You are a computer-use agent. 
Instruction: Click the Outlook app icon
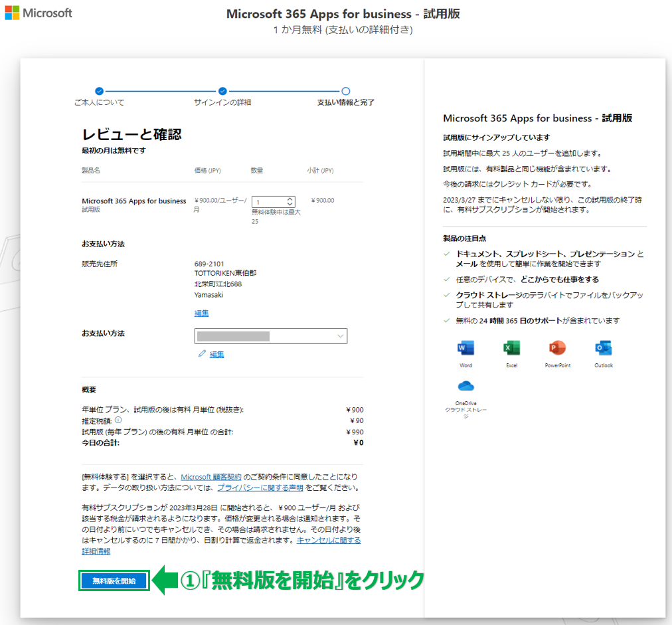(x=604, y=347)
